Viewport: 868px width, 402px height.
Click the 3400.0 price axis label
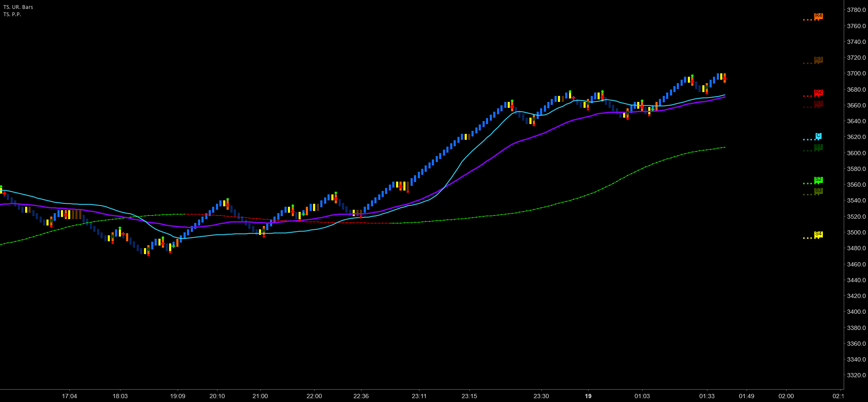[856, 312]
